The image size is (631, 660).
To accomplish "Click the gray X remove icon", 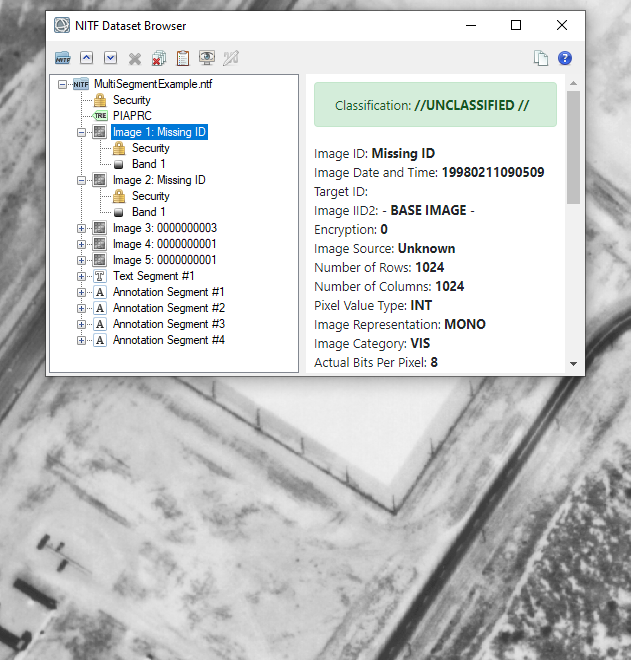I will point(134,59).
